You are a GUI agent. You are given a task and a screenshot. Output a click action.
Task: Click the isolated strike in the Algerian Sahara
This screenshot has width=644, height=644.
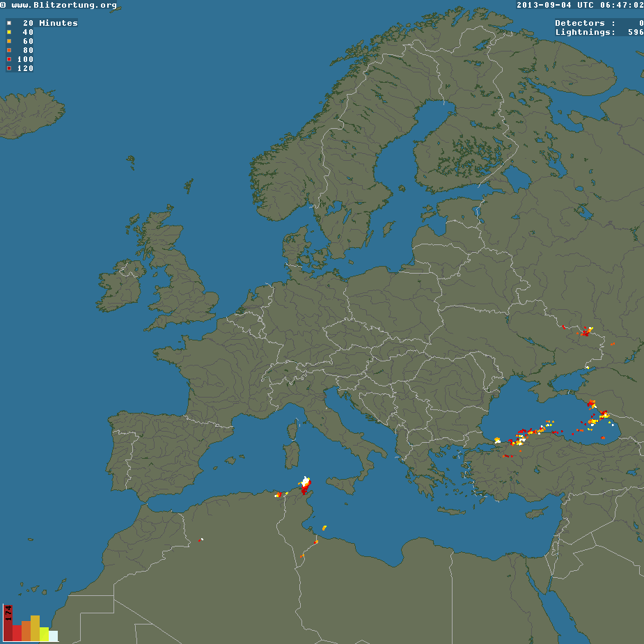pos(201,540)
